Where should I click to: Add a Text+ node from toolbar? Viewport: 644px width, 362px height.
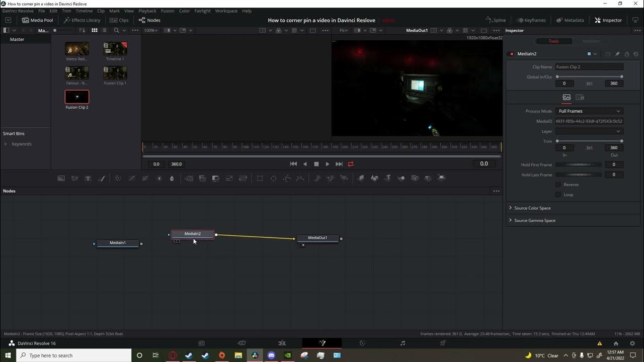[88, 178]
